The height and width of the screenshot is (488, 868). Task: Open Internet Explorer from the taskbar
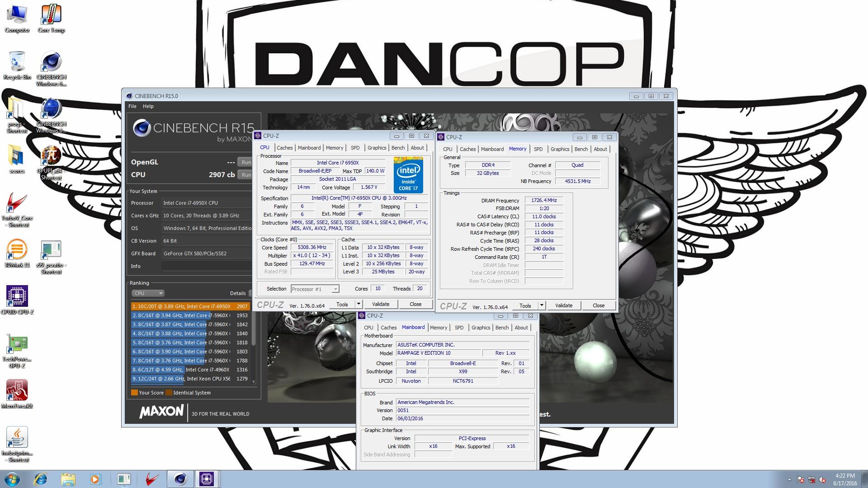click(41, 479)
